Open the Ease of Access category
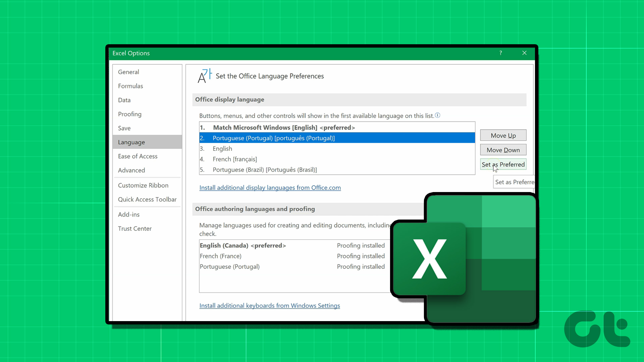The height and width of the screenshot is (362, 644). tap(138, 156)
